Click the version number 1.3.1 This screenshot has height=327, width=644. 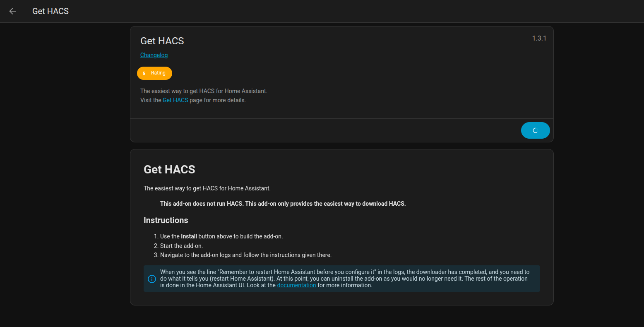pyautogui.click(x=539, y=38)
